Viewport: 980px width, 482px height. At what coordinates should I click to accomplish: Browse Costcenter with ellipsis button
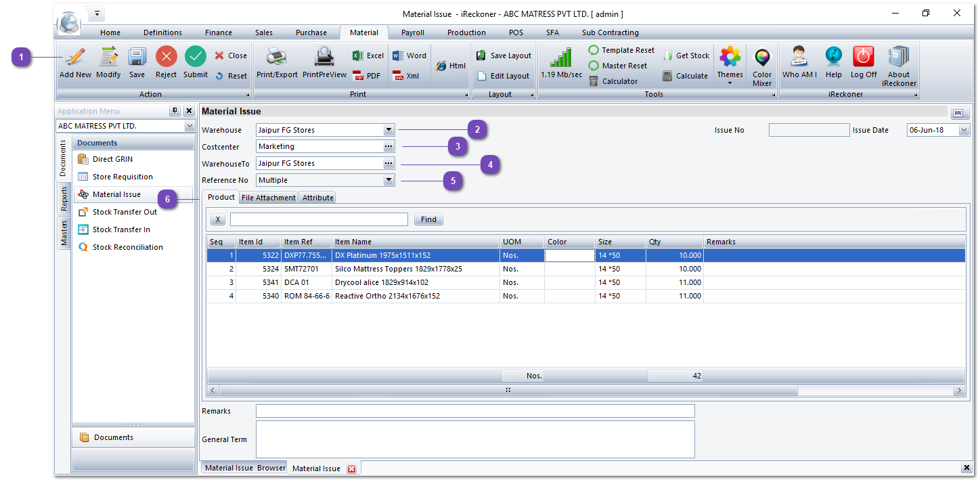[388, 146]
